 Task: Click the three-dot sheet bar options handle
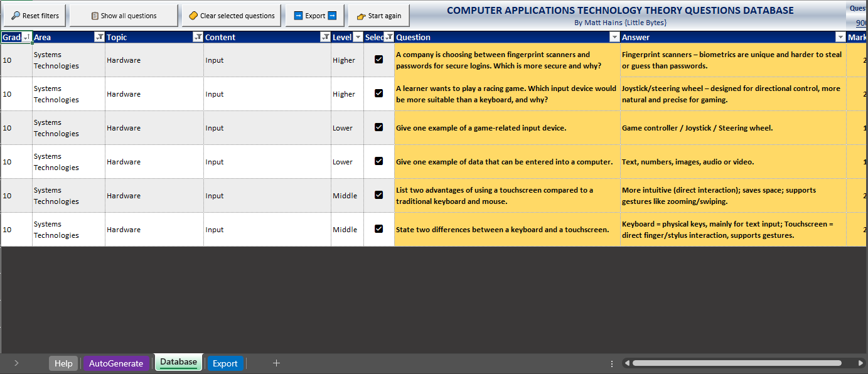[612, 363]
